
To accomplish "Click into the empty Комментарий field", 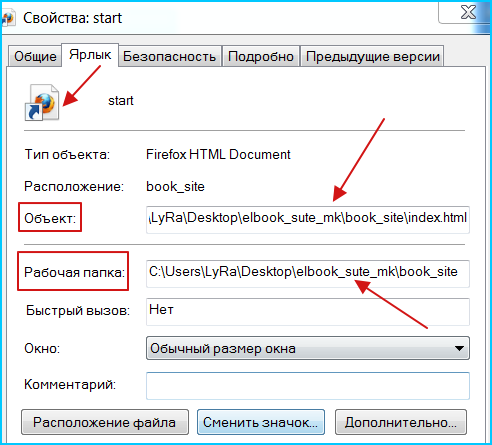I will (x=308, y=386).
